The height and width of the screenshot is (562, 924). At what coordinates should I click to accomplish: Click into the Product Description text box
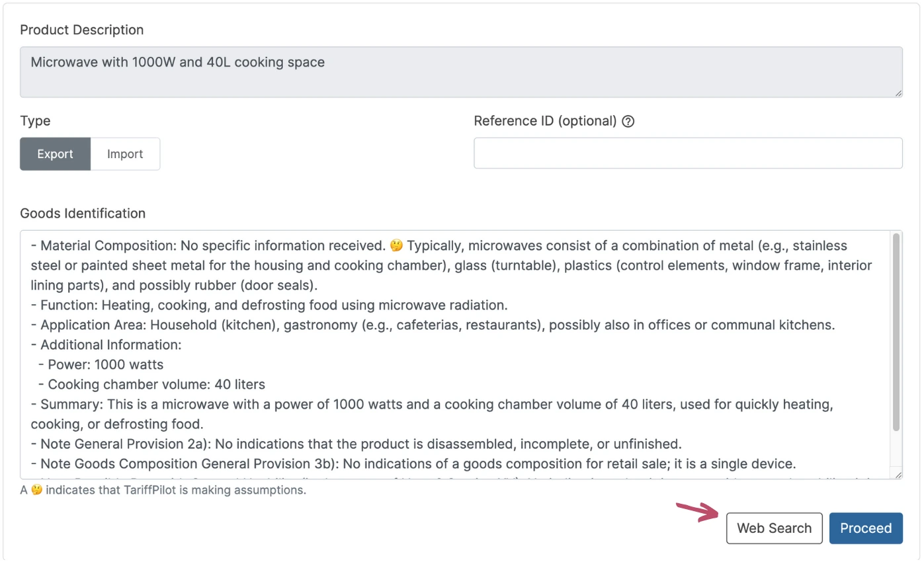(460, 72)
